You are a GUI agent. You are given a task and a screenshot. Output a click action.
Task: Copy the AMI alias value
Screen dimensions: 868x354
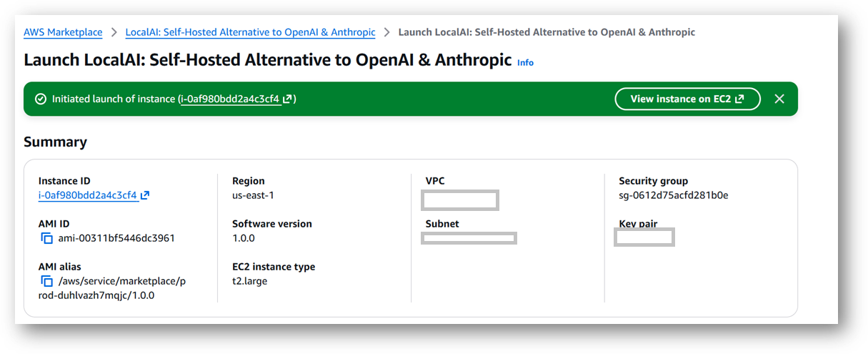point(47,281)
